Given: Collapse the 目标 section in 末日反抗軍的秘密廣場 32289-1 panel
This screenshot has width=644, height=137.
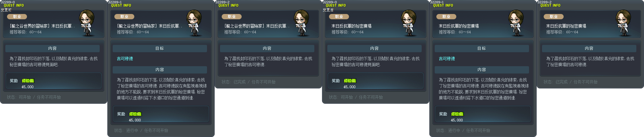Looking at the screenshot, I should tap(482, 49).
